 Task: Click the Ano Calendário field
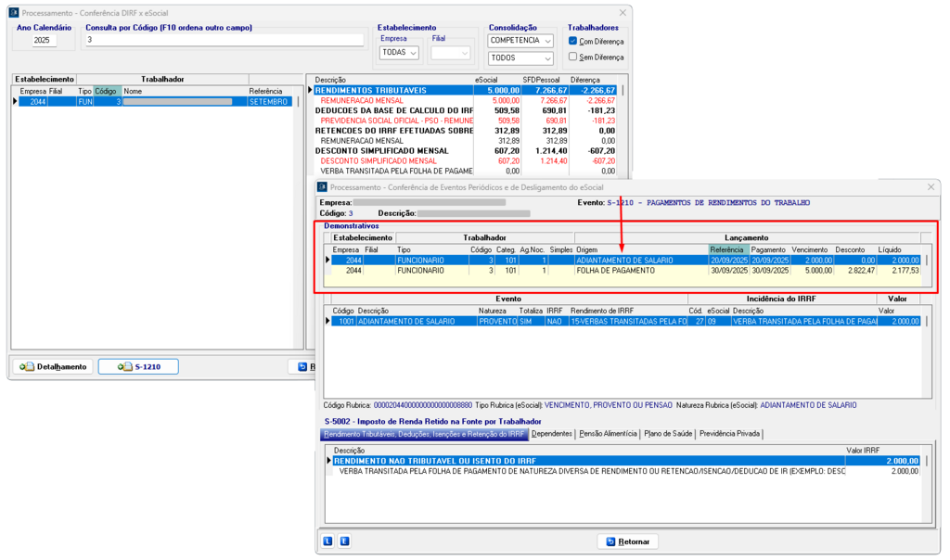[x=44, y=41]
